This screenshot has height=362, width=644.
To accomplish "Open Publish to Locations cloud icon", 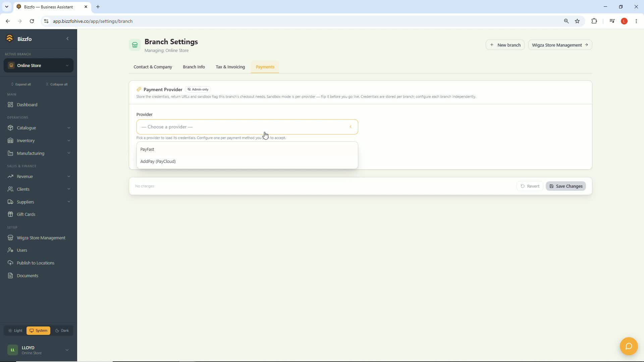I will 10,263.
